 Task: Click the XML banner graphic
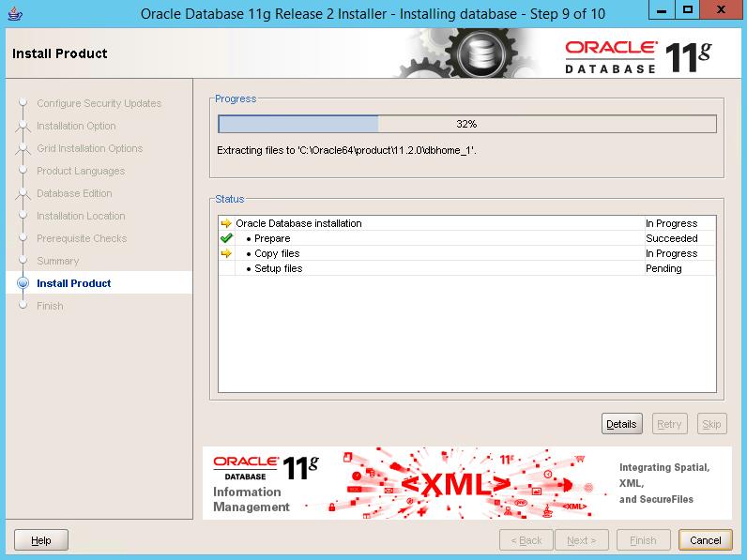point(455,485)
